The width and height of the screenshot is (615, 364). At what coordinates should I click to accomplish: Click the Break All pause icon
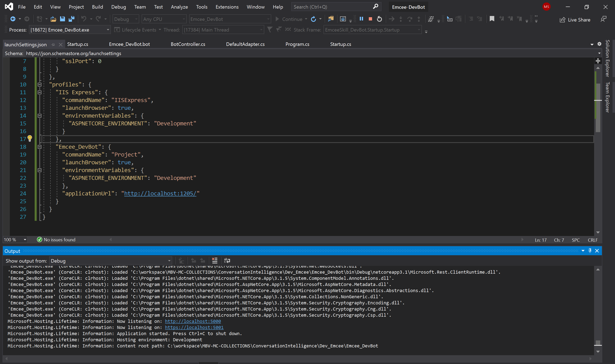(x=361, y=19)
